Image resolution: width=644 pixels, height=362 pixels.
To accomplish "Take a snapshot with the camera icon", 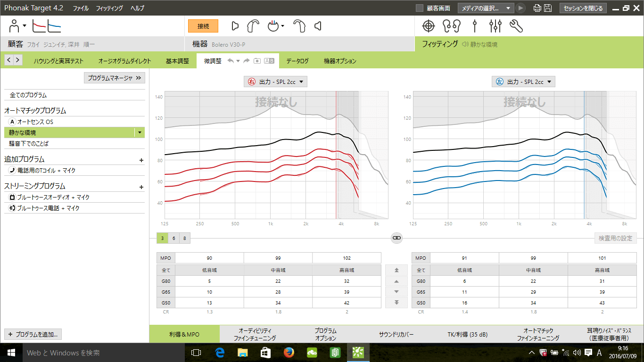I will click(257, 61).
